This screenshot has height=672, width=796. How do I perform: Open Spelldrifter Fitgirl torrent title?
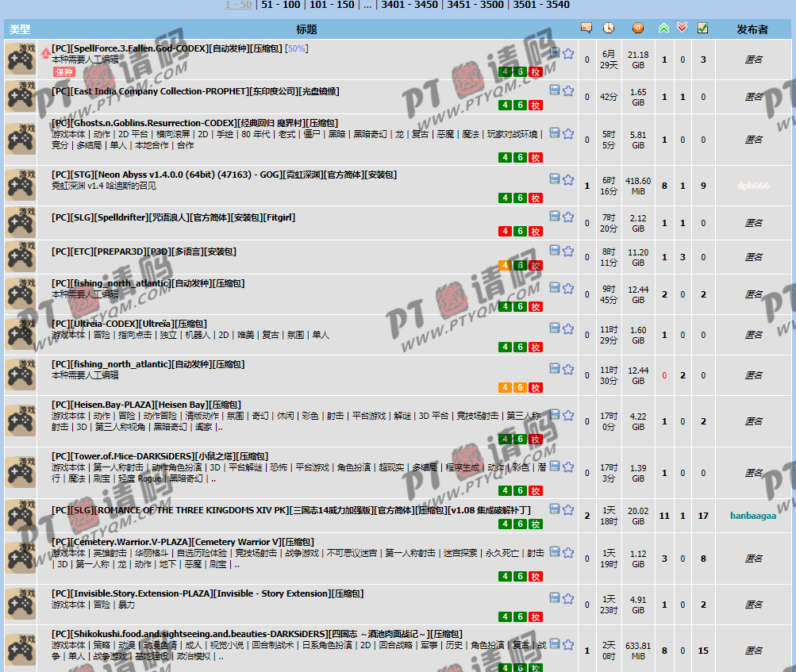173,217
